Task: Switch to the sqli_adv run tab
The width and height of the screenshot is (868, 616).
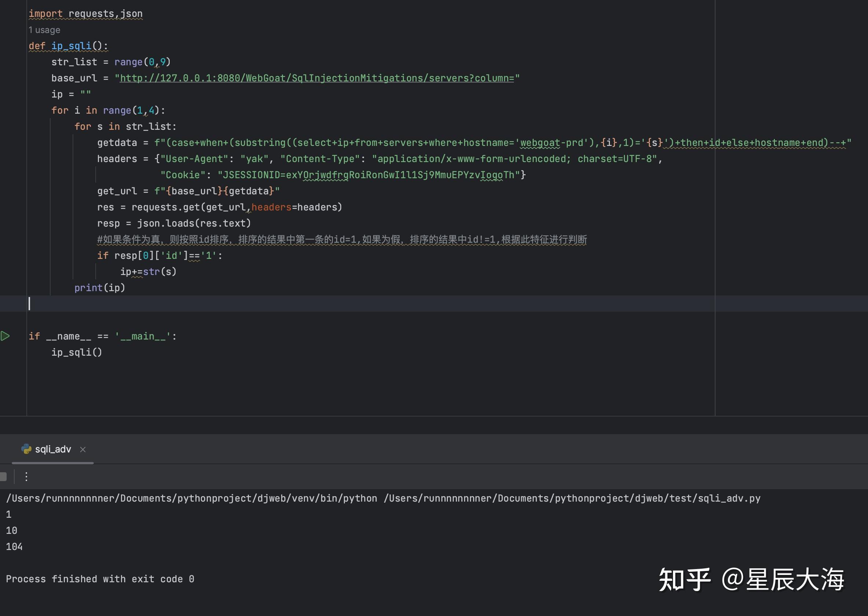Action: [x=52, y=449]
